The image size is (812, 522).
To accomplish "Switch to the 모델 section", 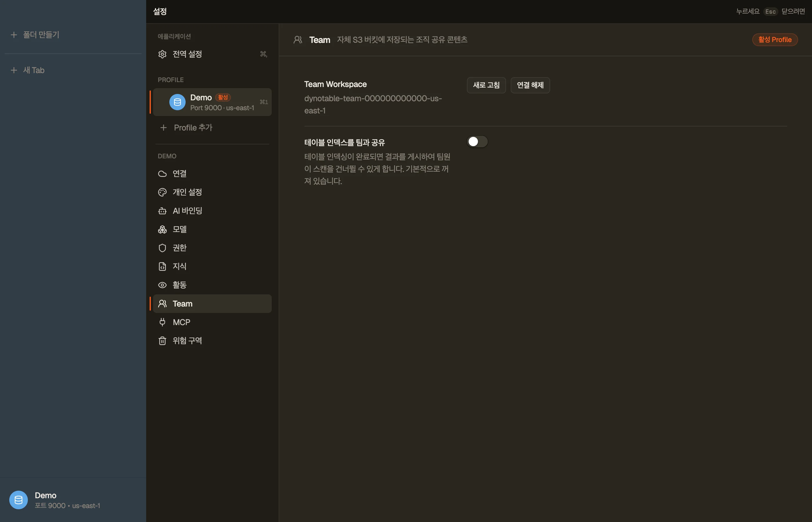I will pos(212,229).
